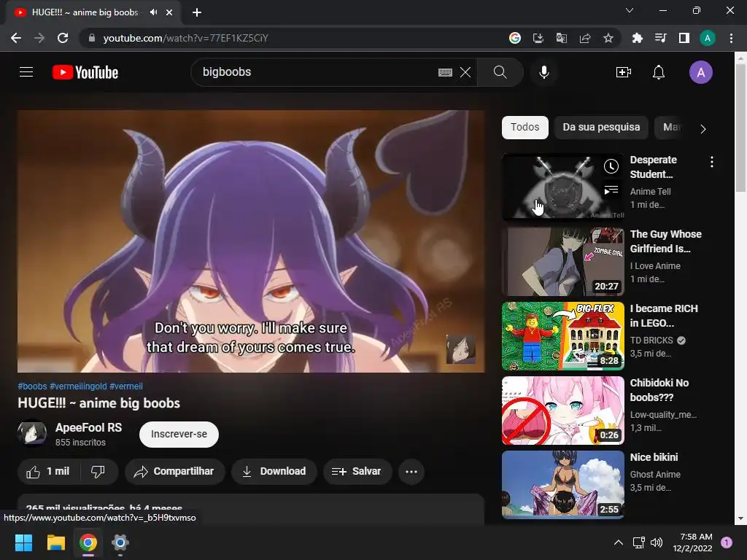The height and width of the screenshot is (560, 747).
Task: Open Desperate Student video title
Action: coord(654,167)
